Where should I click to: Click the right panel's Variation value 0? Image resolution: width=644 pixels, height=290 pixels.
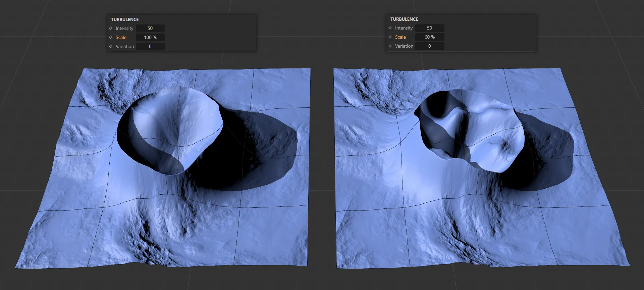tap(429, 46)
